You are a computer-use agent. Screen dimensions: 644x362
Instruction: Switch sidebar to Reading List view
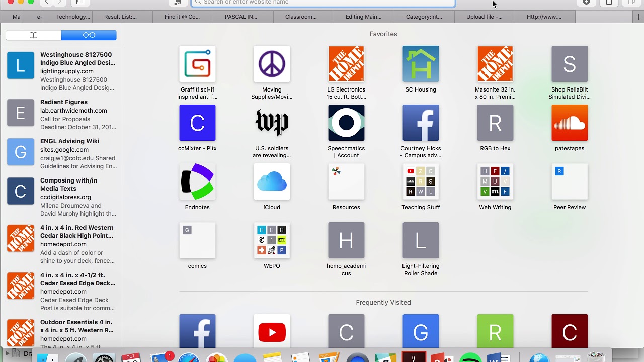tap(89, 35)
